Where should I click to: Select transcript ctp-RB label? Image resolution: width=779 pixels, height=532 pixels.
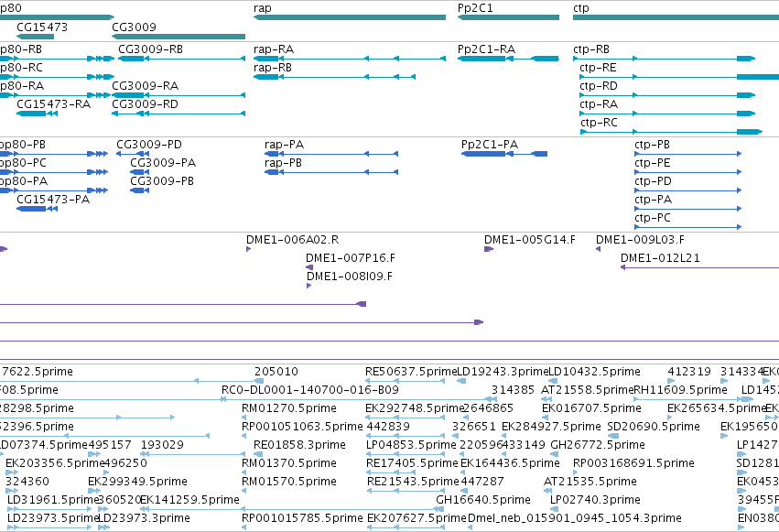point(591,49)
